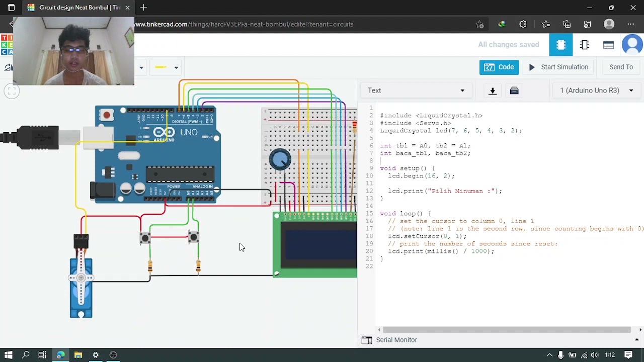Open the browser profile icon
644x362 pixels.
(609, 24)
